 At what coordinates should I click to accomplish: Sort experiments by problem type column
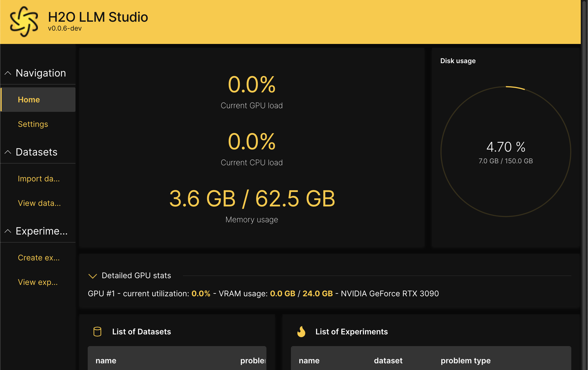[x=465, y=361]
